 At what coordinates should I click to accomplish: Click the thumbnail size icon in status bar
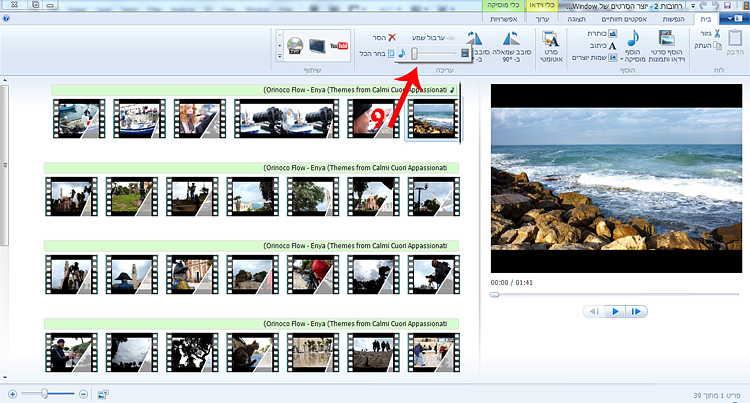[x=103, y=394]
